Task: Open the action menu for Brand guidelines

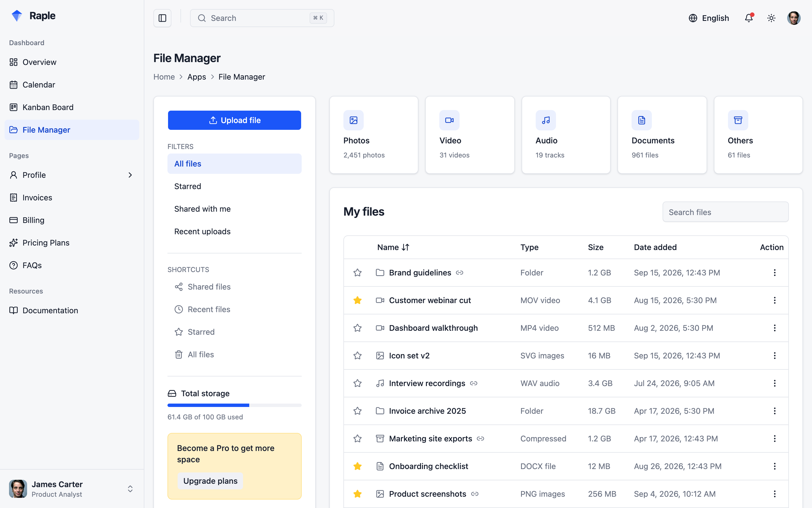Action: click(775, 273)
